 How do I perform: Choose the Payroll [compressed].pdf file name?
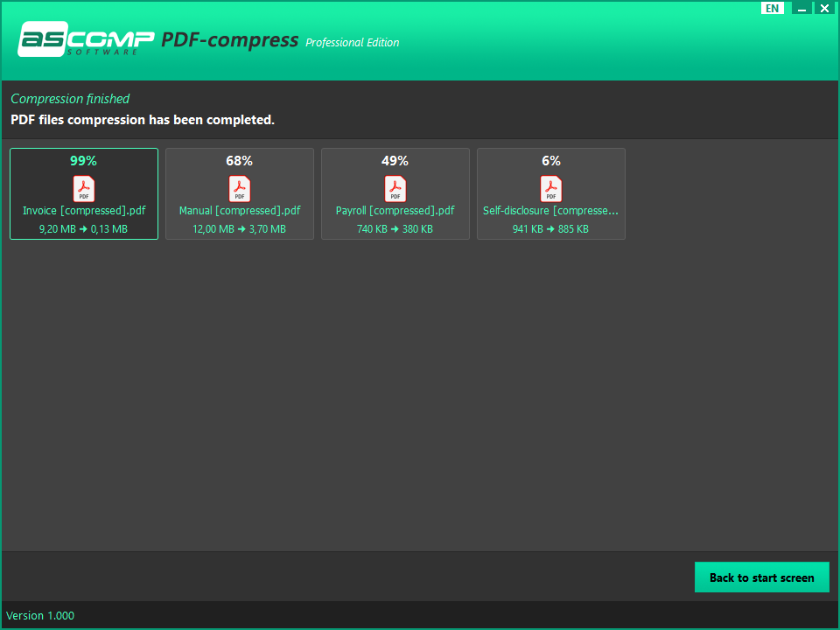click(x=395, y=211)
